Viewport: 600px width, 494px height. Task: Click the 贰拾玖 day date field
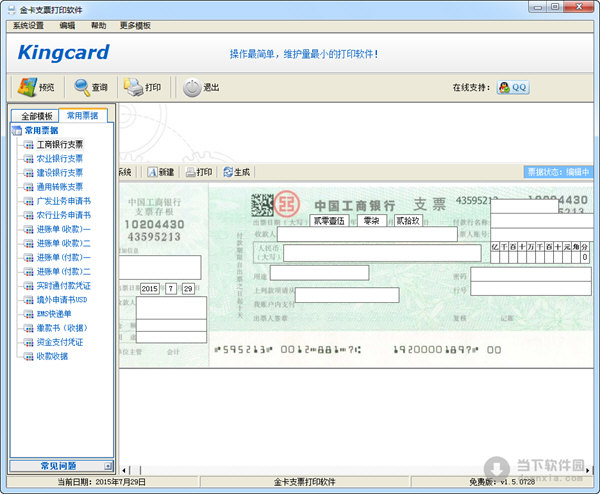(x=408, y=221)
